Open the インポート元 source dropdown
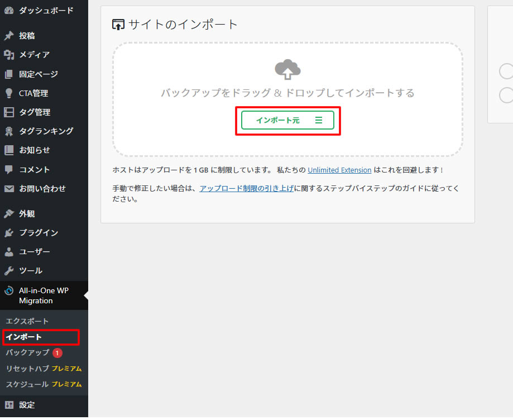Screen dimensions: 513x420 (287, 120)
